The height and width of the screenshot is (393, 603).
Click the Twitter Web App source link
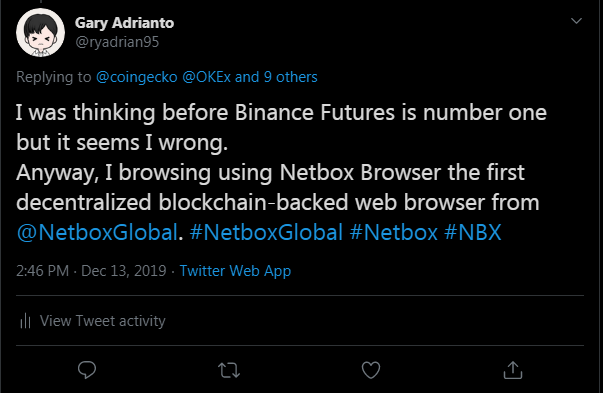pyautogui.click(x=235, y=271)
